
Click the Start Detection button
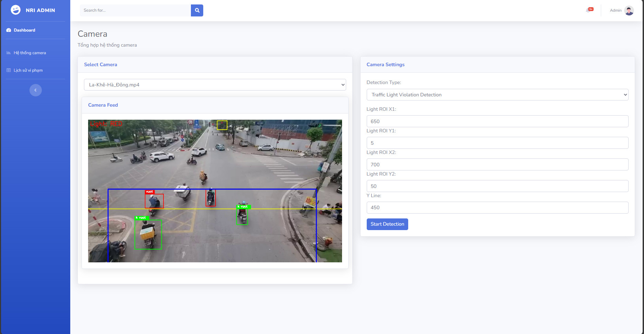387,224
